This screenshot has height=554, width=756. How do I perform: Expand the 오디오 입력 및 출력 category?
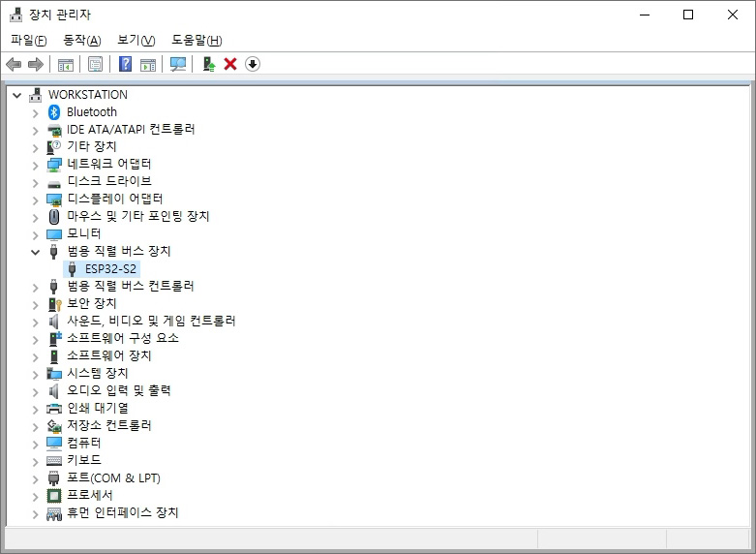[35, 392]
